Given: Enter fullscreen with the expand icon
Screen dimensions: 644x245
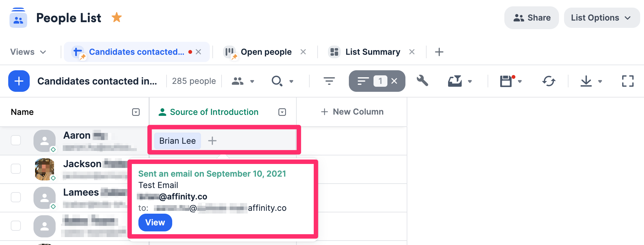Looking at the screenshot, I should click(x=628, y=81).
